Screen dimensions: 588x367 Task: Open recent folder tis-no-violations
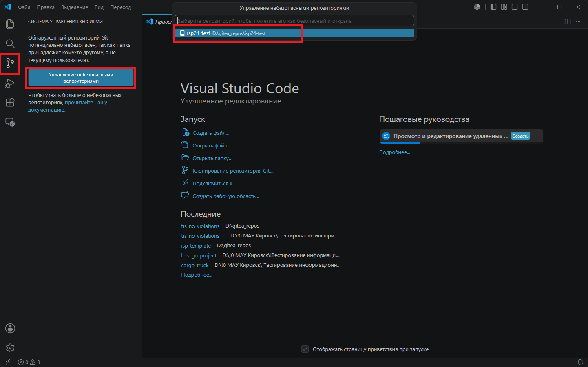200,226
